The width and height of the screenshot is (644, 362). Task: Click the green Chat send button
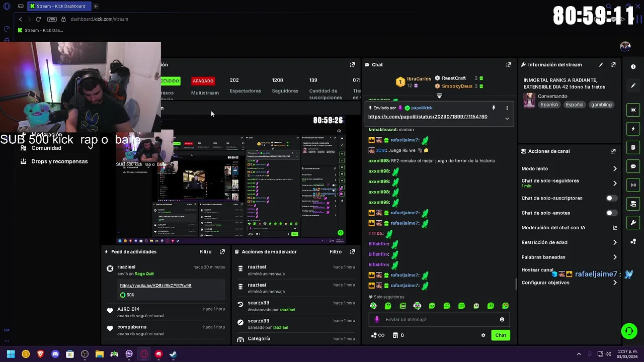[501, 335]
